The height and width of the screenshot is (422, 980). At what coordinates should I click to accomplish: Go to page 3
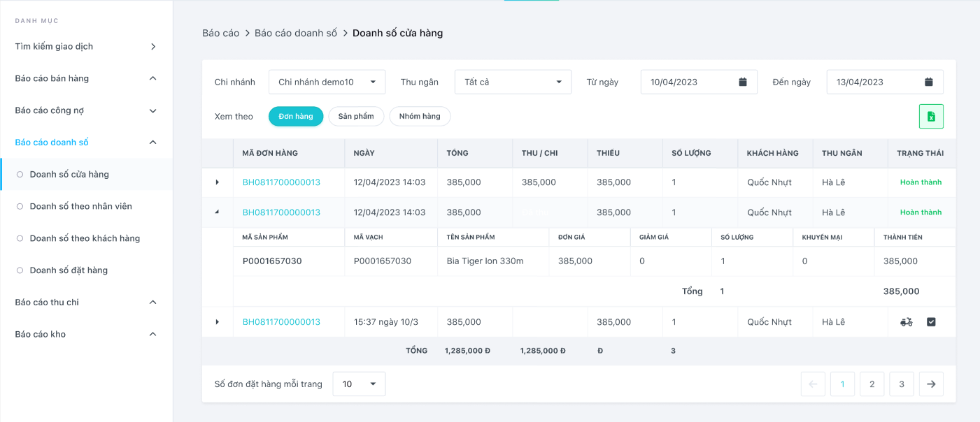[x=902, y=384]
